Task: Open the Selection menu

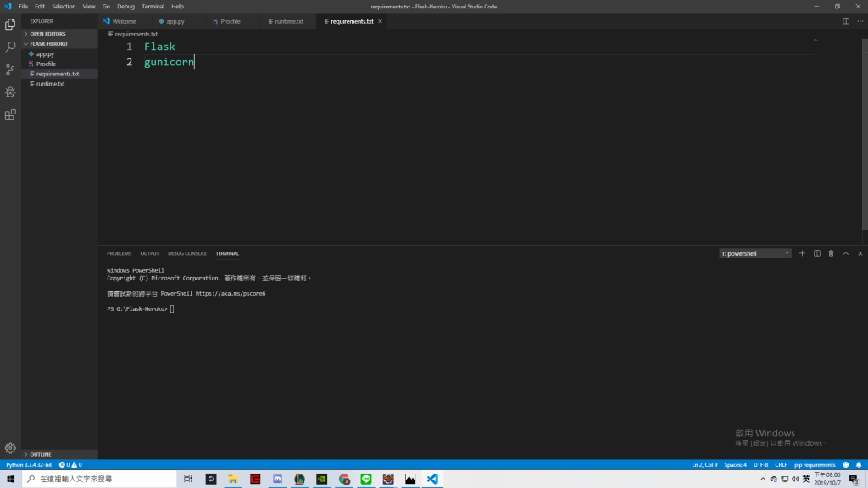Action: coord(64,7)
